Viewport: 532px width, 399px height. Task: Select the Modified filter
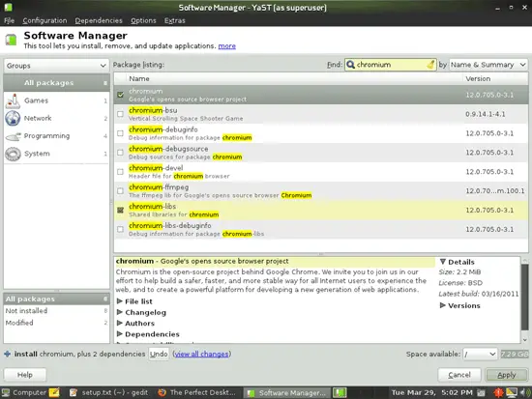pos(56,323)
